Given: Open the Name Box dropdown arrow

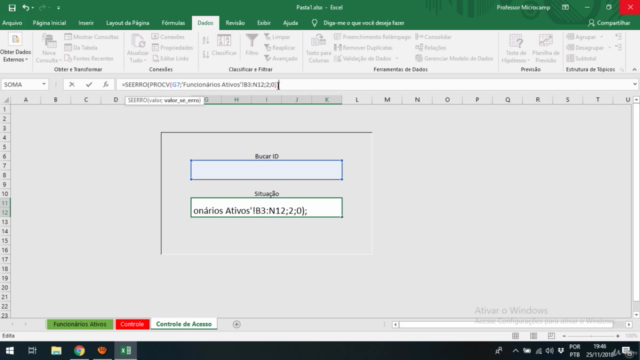Looking at the screenshot, I should (44, 84).
